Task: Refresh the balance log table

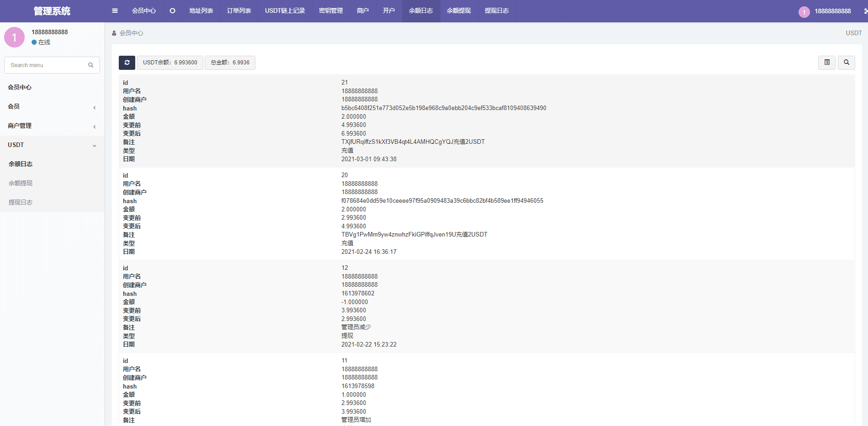Action: pos(127,63)
